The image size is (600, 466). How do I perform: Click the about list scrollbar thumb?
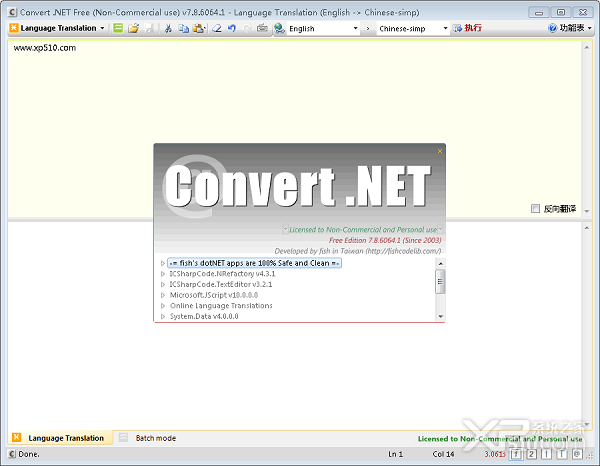point(440,282)
